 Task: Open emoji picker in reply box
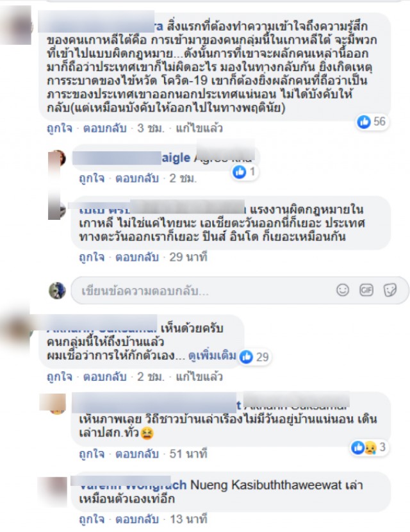coord(343,290)
